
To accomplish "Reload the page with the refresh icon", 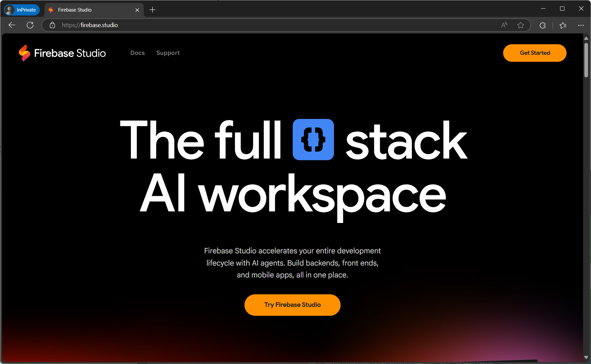I will (x=30, y=25).
